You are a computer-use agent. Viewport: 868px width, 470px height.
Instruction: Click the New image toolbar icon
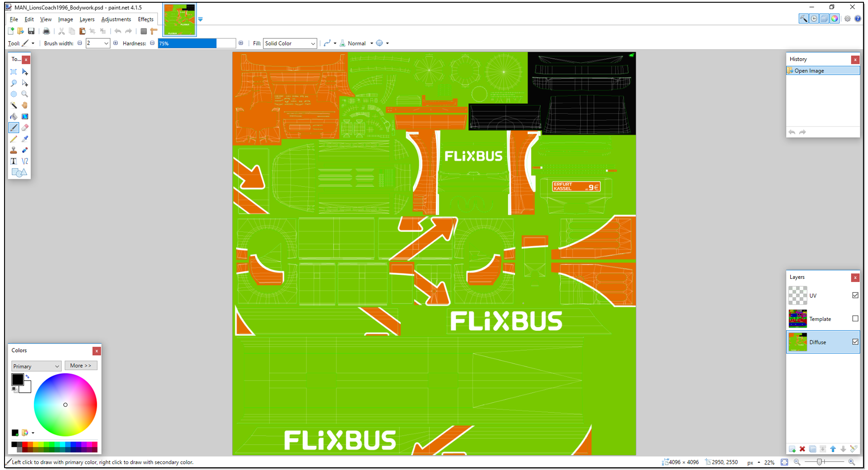(11, 31)
